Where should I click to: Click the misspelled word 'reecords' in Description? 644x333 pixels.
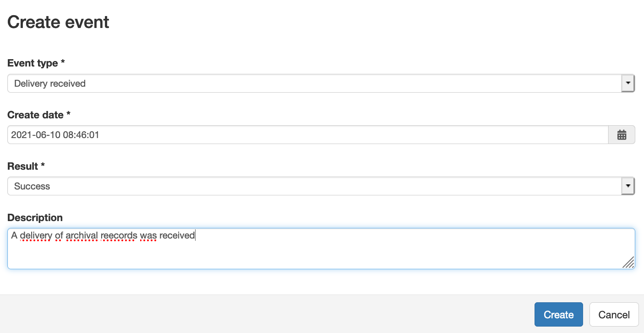click(x=119, y=236)
